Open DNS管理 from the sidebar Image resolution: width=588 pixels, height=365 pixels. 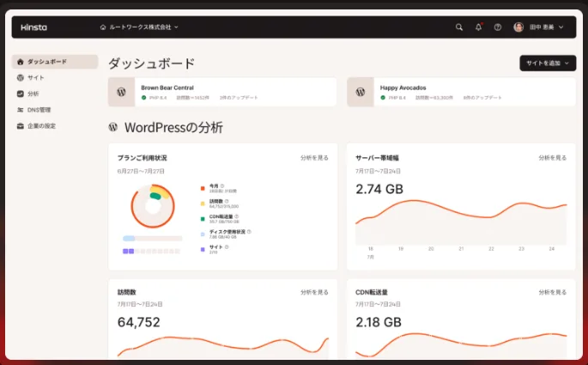(x=39, y=110)
